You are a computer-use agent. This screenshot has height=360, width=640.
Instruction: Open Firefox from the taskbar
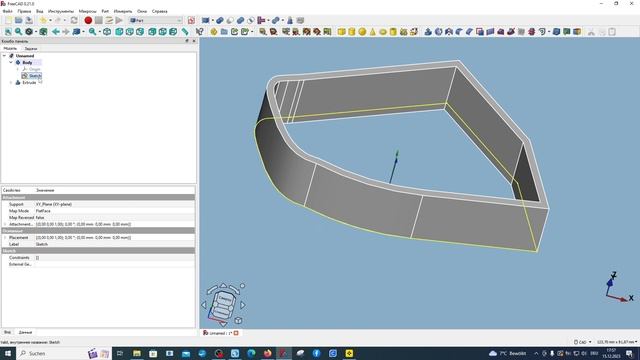coord(267,353)
